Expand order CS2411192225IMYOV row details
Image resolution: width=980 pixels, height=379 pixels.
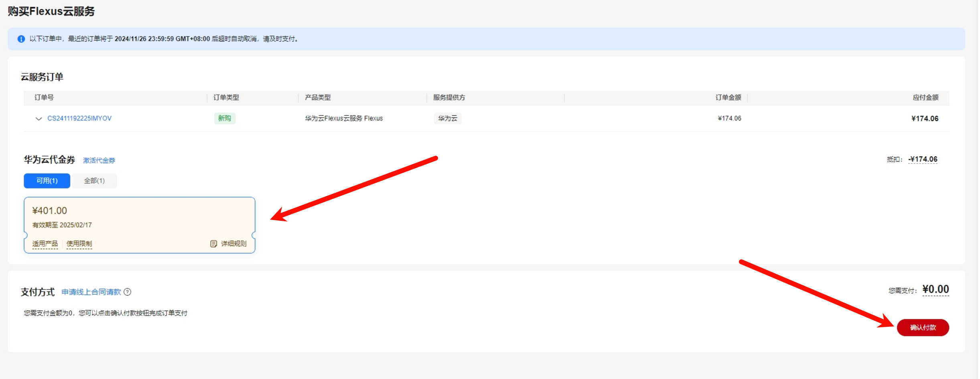[x=39, y=118]
